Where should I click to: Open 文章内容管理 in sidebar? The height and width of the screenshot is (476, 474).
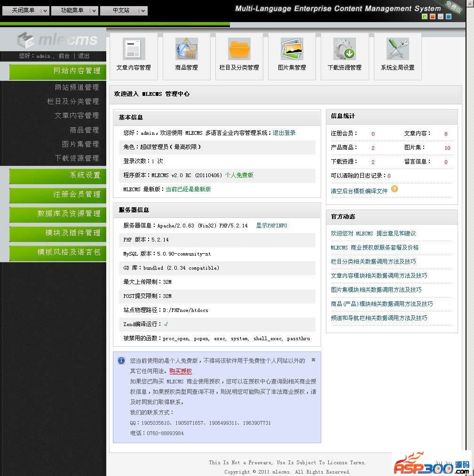pos(77,116)
